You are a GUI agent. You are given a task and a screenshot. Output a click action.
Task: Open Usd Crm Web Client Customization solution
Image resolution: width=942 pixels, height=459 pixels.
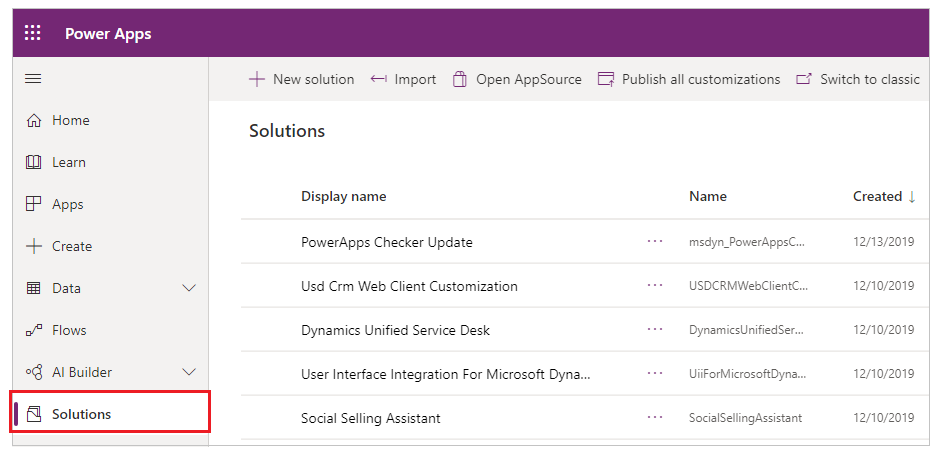(x=409, y=286)
